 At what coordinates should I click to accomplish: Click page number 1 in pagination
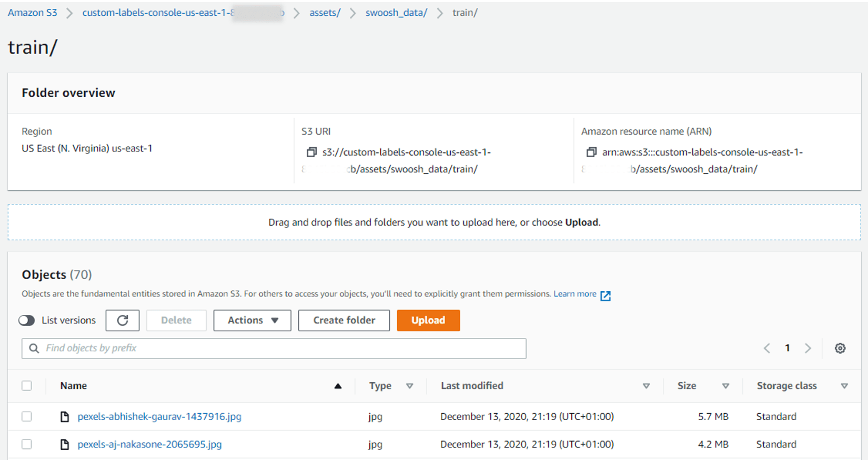[x=788, y=348]
